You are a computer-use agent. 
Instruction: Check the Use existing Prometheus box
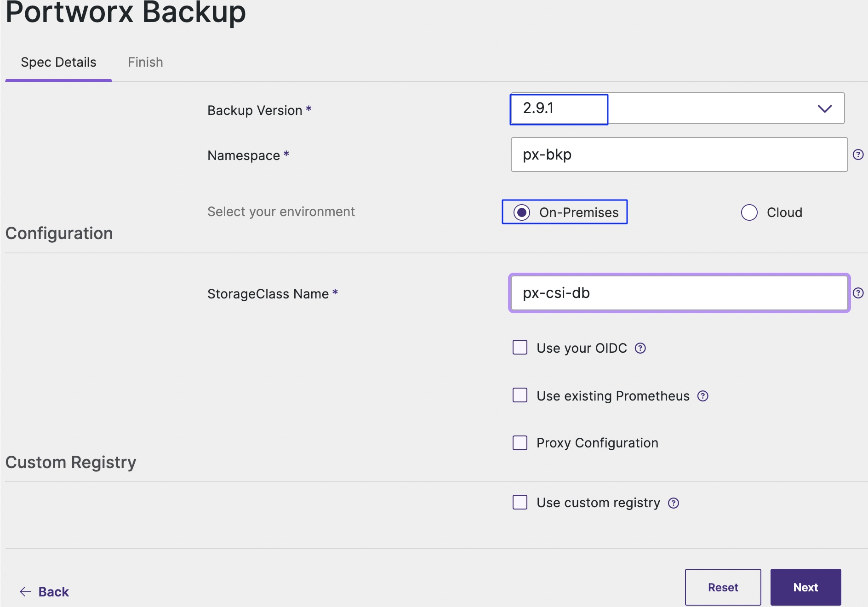[x=520, y=395]
